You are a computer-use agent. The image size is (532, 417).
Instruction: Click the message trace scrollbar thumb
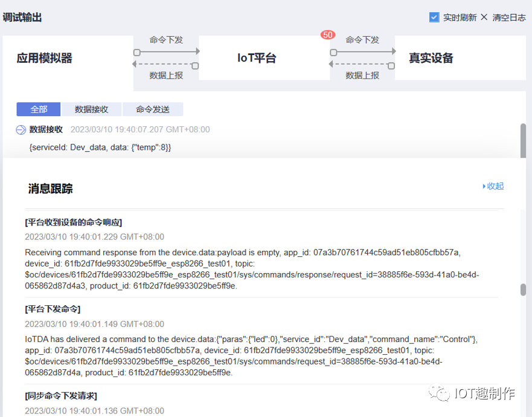point(523,289)
